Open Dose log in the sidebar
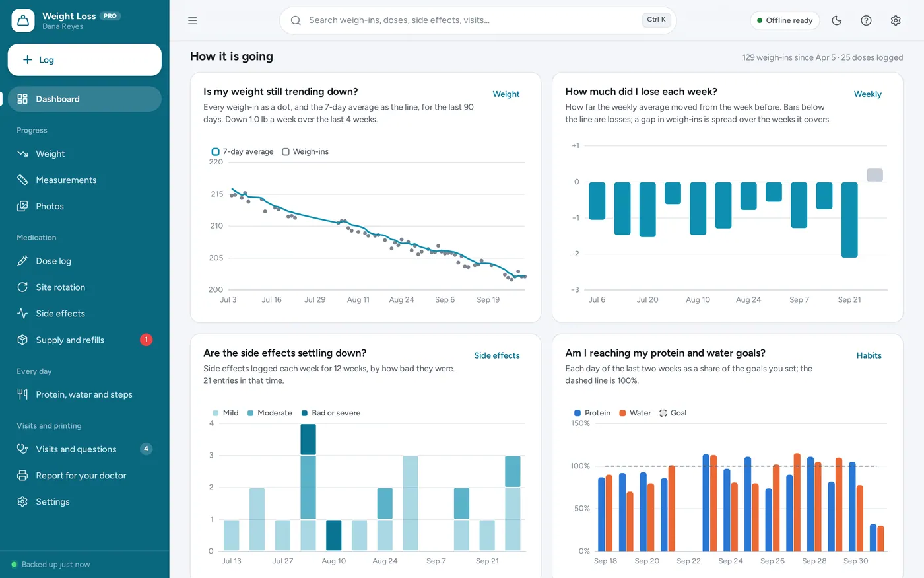 coord(84,261)
